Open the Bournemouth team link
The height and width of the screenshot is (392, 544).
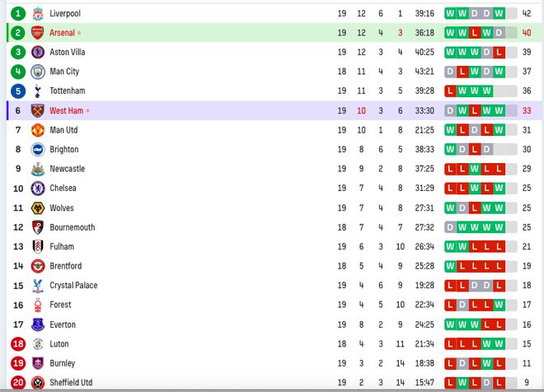[x=73, y=227]
